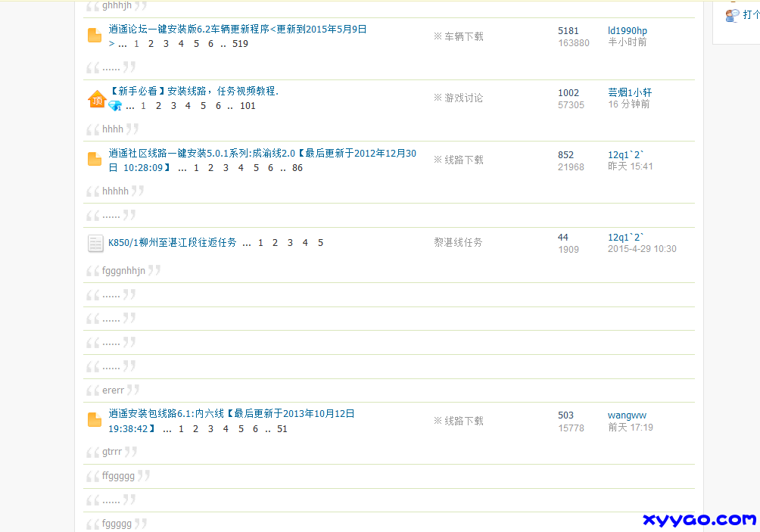Screen dimensions: 760x532
Task: Click the blue diamond attachment icon below the pinned thread
Action: 115,105
